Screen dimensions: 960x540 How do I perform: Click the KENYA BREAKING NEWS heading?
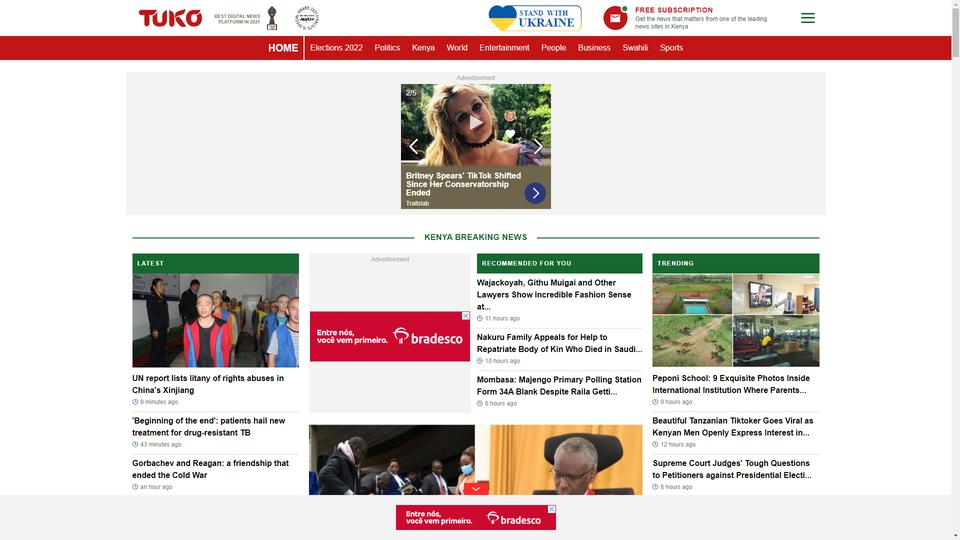click(476, 237)
